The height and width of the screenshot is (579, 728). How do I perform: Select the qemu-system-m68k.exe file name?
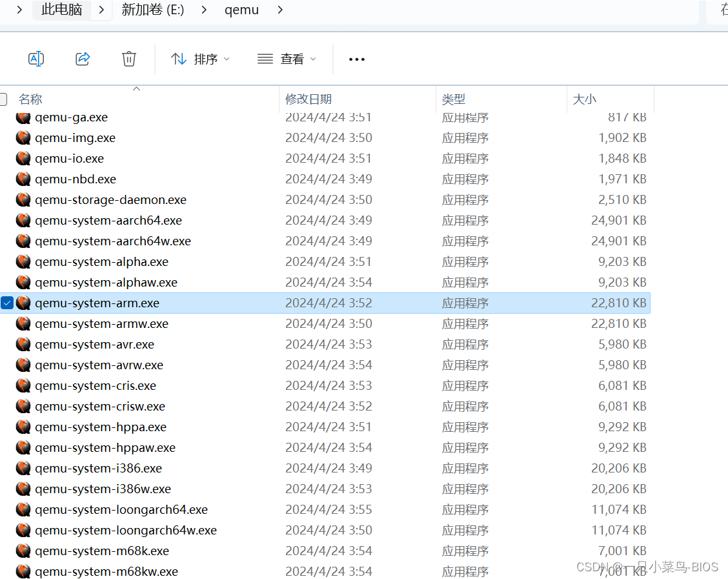coord(102,551)
